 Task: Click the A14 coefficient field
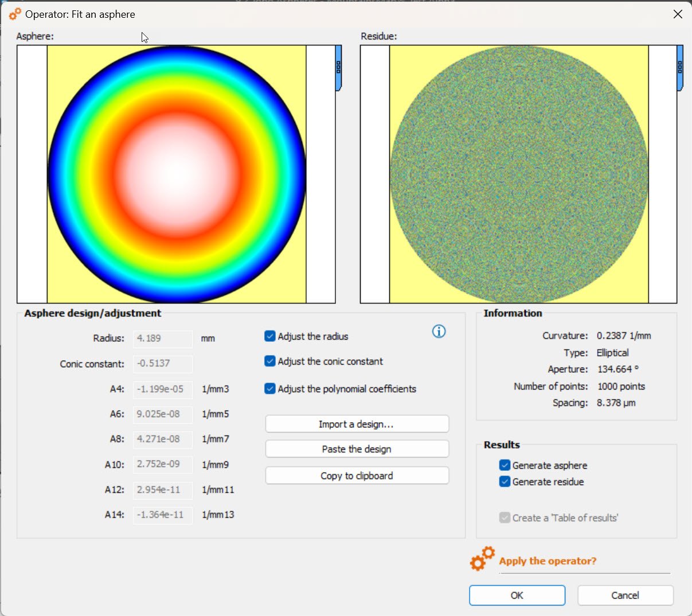[163, 514]
